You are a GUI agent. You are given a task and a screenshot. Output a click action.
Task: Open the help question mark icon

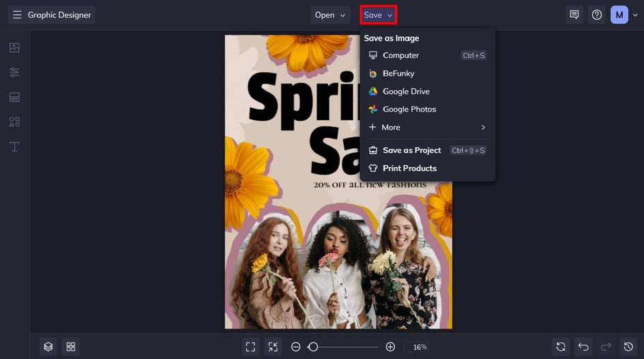click(597, 15)
